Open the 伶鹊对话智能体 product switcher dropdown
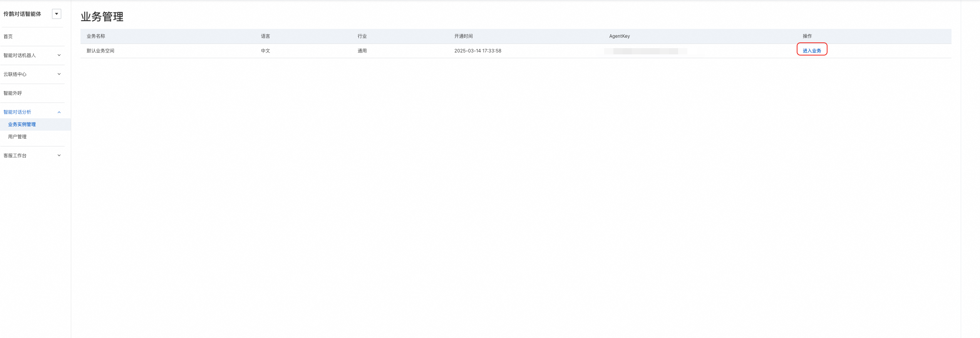The width and height of the screenshot is (980, 338). 57,14
